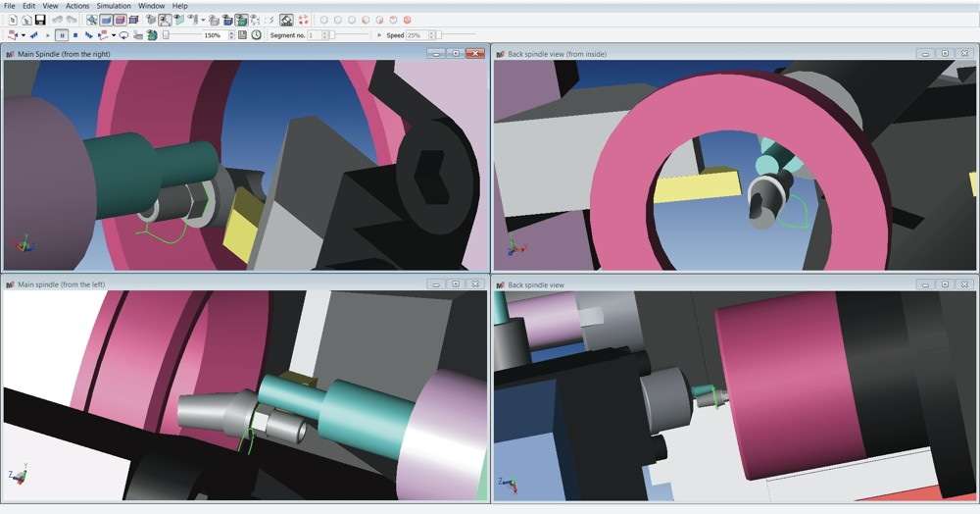The image size is (980, 514).
Task: Click the Segment no. input field
Action: coord(314,35)
